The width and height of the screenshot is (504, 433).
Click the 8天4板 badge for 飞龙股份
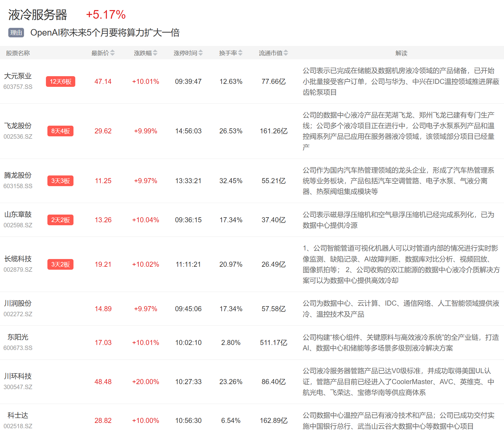(60, 131)
